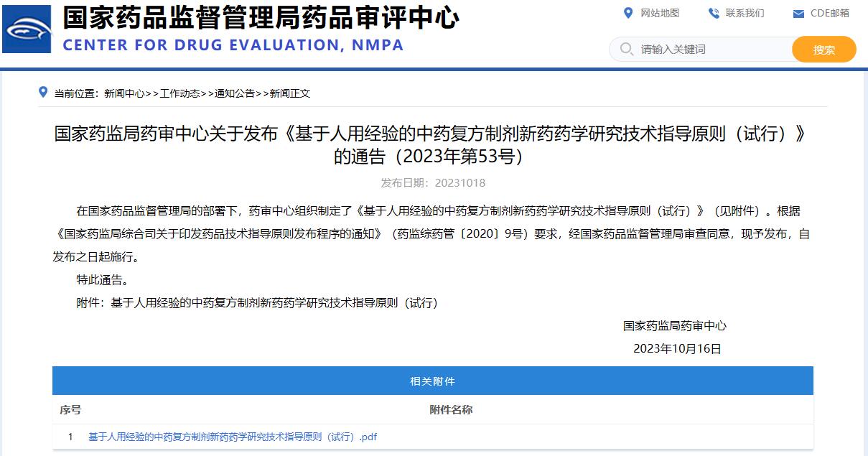Click the 附件名称 column header
This screenshot has width=868, height=456.
click(451, 410)
